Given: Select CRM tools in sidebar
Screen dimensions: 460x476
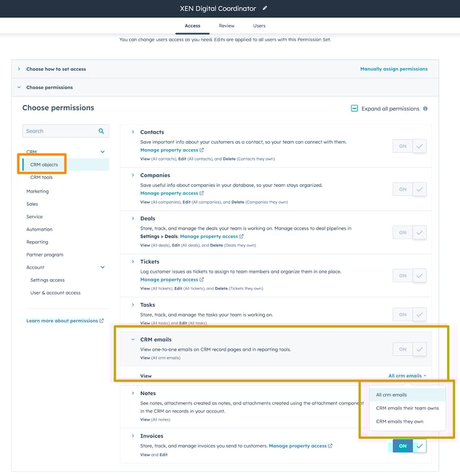Looking at the screenshot, I should click(41, 177).
